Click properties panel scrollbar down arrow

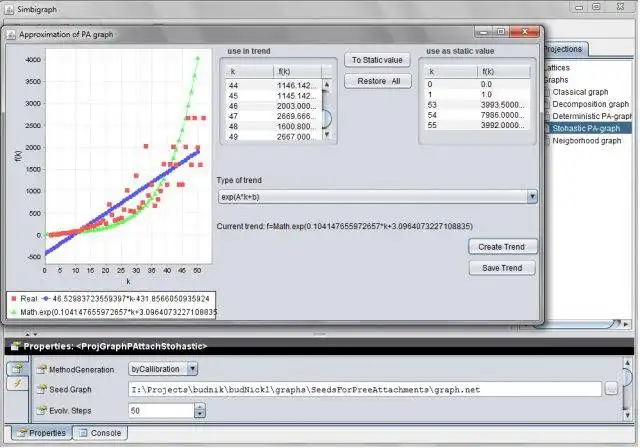[627, 415]
